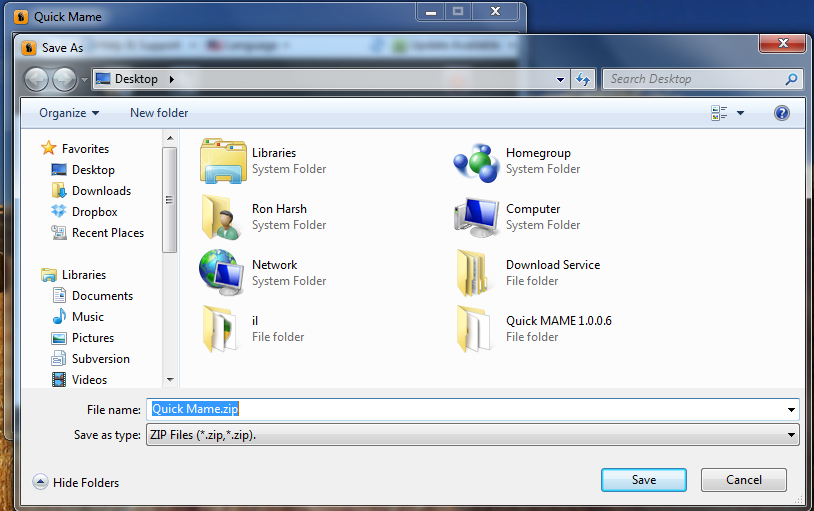Click the Desktop monitor icon in Favorites

click(59, 169)
